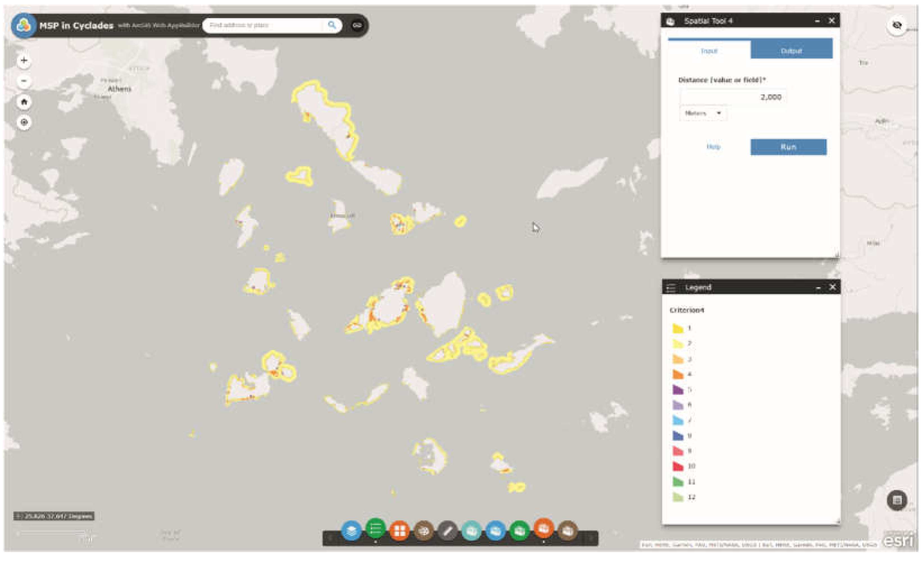
Task: Zoom in on the map
Action: 24,60
